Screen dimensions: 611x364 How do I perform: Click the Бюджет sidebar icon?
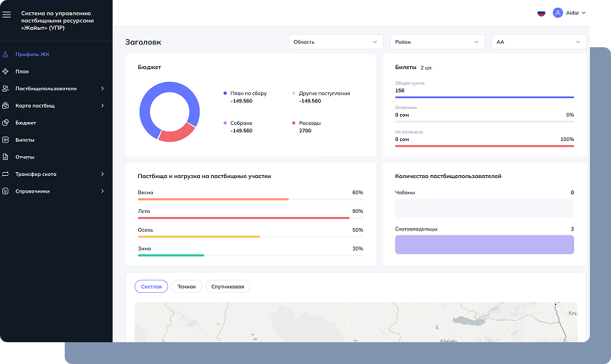pyautogui.click(x=6, y=123)
